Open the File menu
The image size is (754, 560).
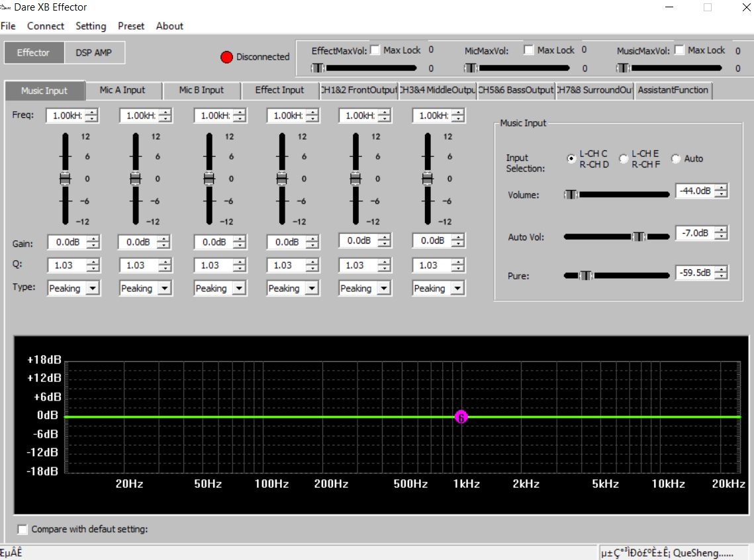click(8, 26)
